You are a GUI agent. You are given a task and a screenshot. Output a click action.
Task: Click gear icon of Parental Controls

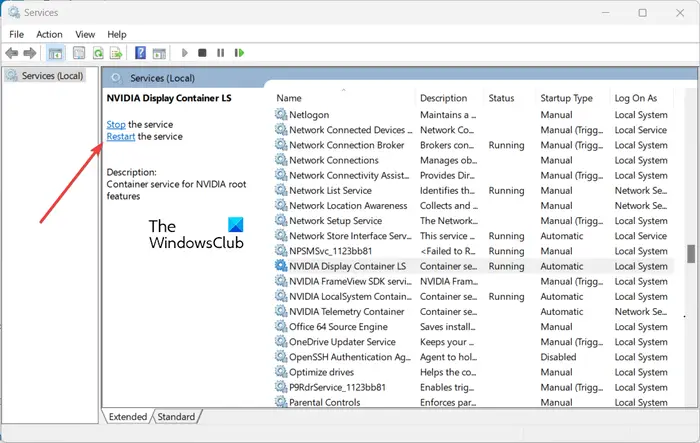[x=281, y=401]
